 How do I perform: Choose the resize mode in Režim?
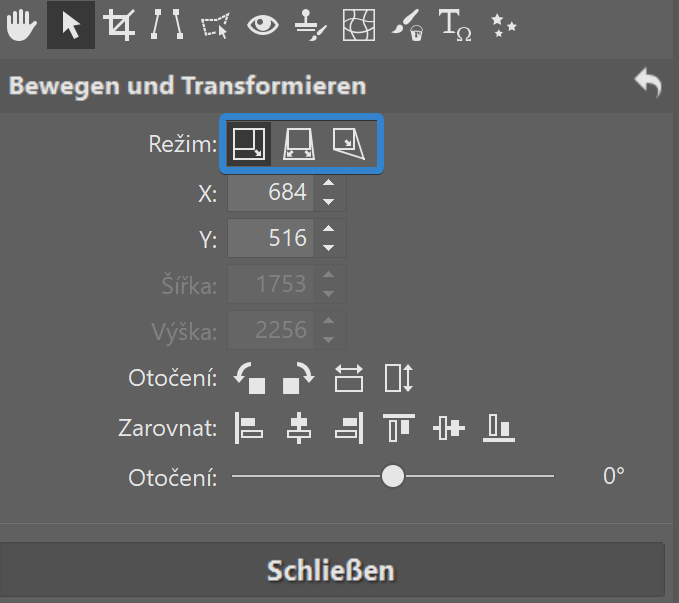pyautogui.click(x=249, y=144)
